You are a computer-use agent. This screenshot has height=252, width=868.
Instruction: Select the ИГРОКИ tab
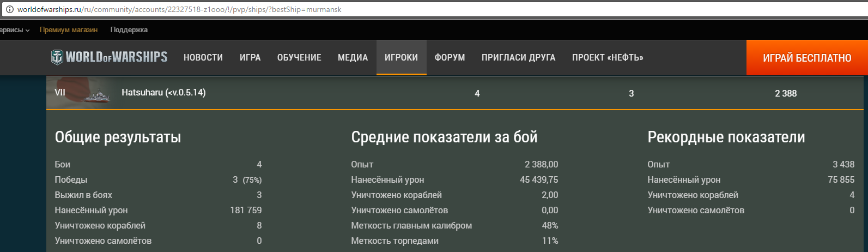(402, 57)
